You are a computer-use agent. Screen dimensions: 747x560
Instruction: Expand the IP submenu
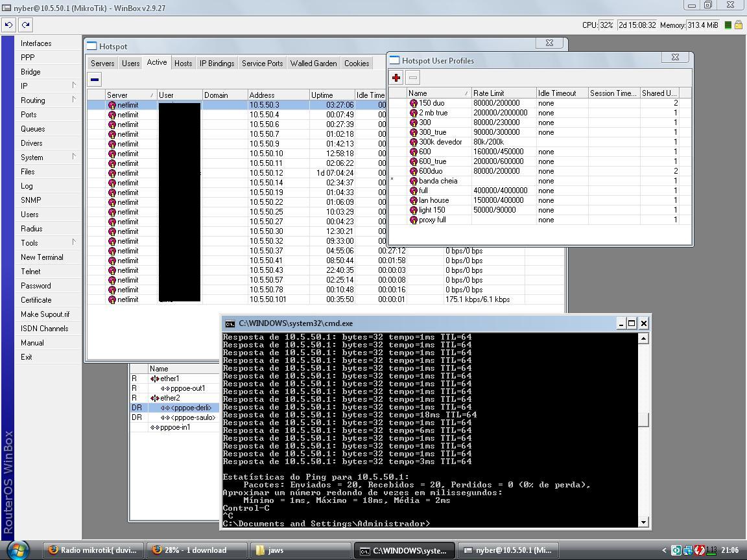tap(74, 86)
